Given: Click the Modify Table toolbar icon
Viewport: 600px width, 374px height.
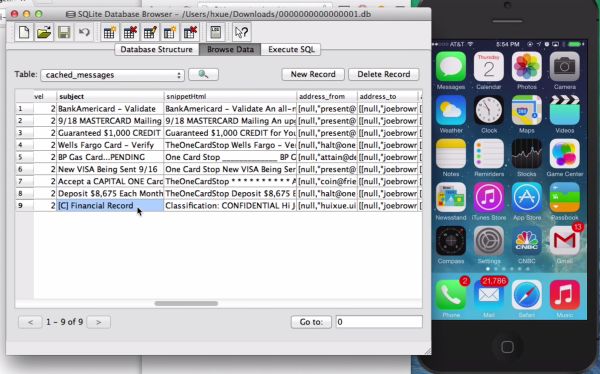Looking at the screenshot, I should (150, 32).
